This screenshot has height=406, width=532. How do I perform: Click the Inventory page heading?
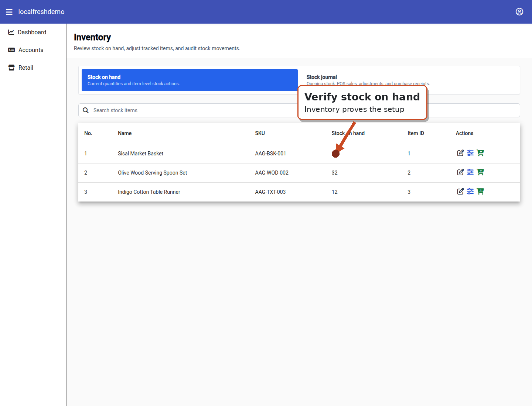coord(92,37)
